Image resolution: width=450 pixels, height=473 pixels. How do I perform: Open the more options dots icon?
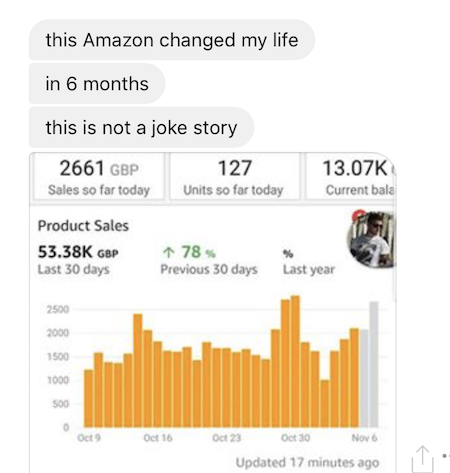pyautogui.click(x=446, y=455)
